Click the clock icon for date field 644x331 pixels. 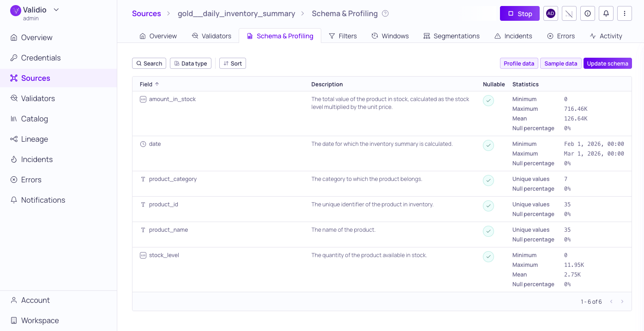(x=143, y=144)
